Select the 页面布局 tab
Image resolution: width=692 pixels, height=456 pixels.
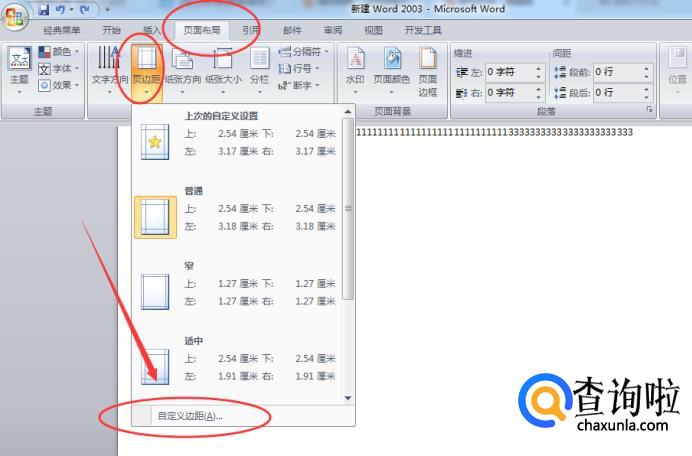point(202,30)
